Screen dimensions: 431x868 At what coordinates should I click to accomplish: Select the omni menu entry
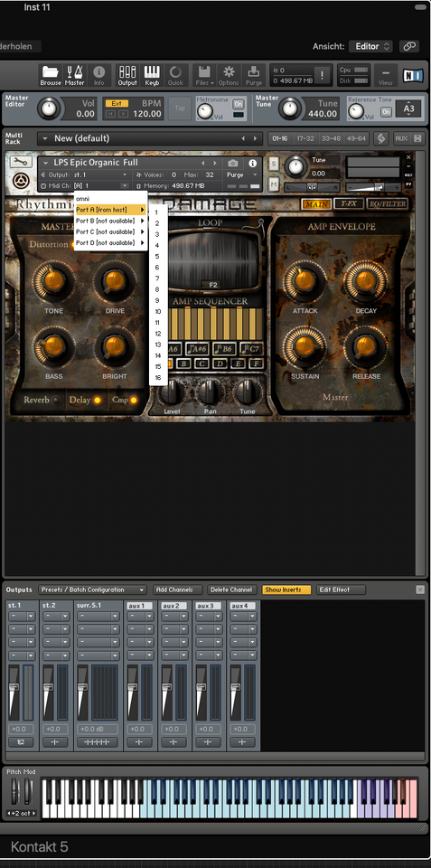(110, 198)
